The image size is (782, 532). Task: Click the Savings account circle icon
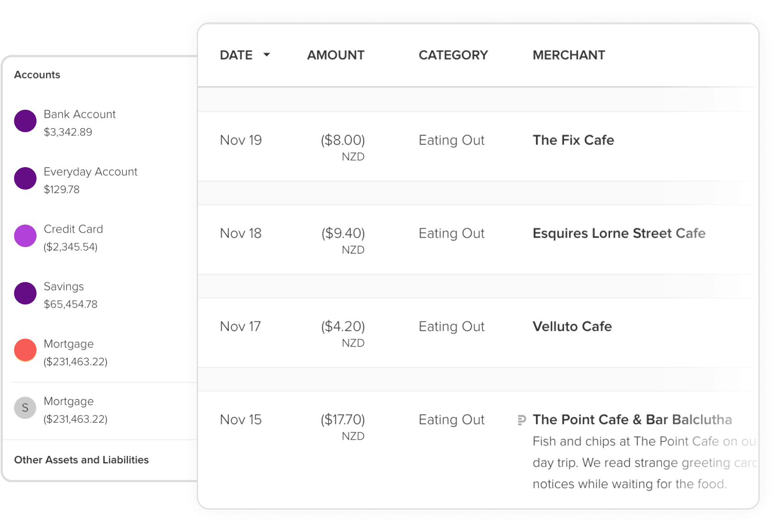25,293
